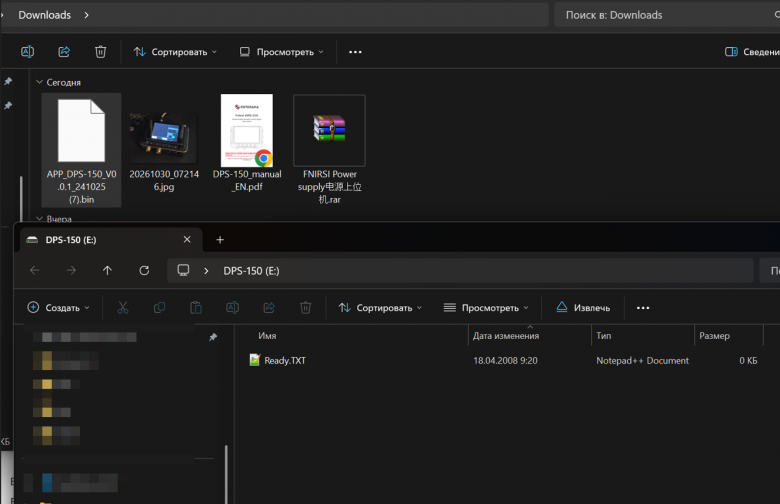The width and height of the screenshot is (780, 504).
Task: Open the Sort (Сортировать) menu in DPS-150 window
Action: coord(380,307)
